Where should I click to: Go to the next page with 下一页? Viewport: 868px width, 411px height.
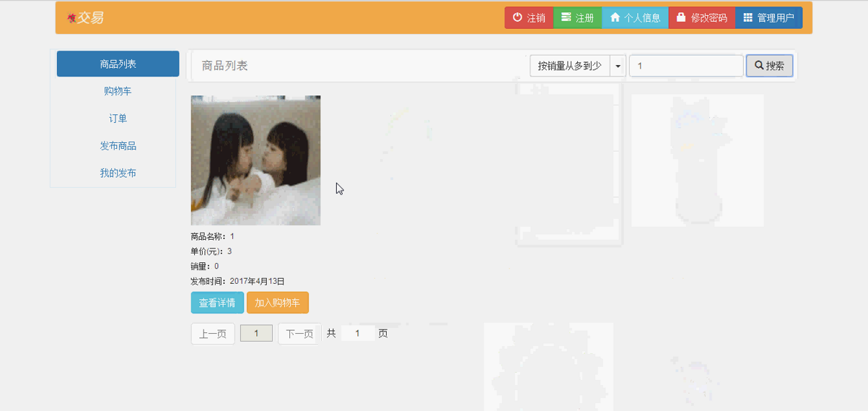(x=299, y=334)
